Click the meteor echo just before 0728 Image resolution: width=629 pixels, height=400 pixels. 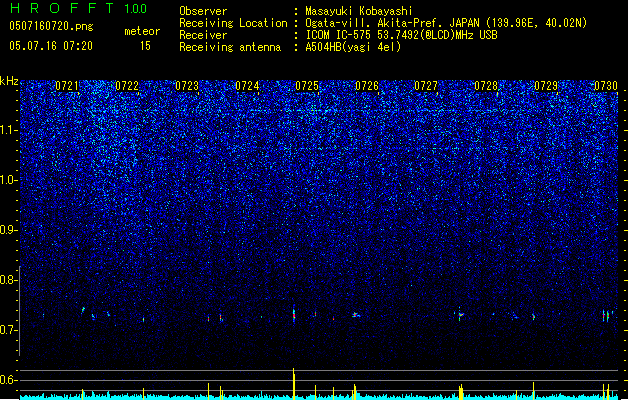coord(461,315)
